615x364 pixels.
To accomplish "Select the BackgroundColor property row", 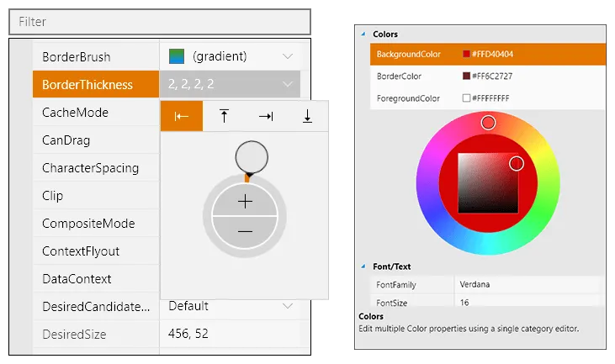I will (x=487, y=54).
